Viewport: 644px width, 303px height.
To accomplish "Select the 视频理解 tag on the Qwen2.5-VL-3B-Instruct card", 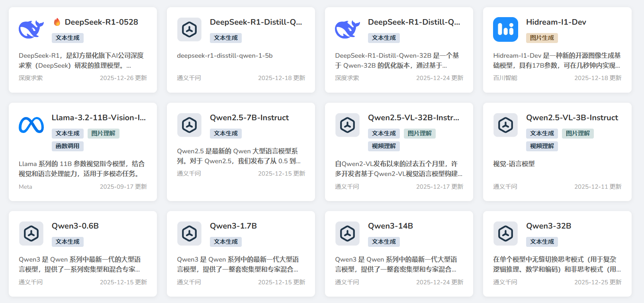I will tap(542, 146).
